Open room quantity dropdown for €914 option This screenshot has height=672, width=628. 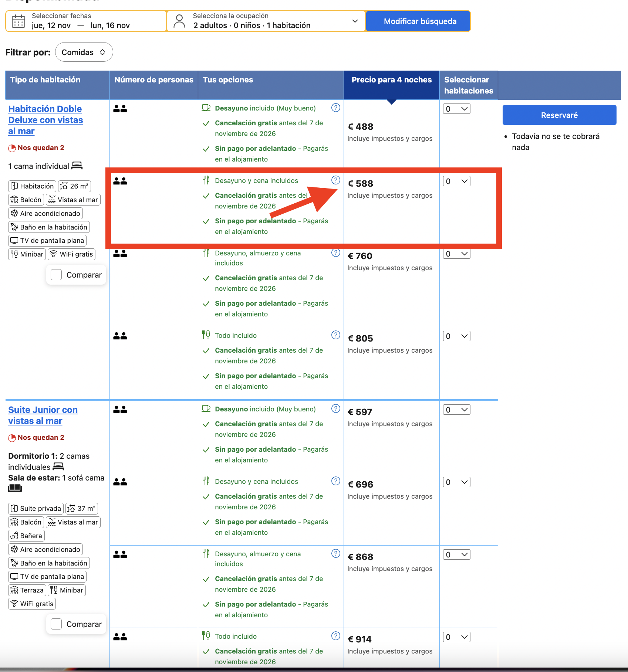click(456, 637)
